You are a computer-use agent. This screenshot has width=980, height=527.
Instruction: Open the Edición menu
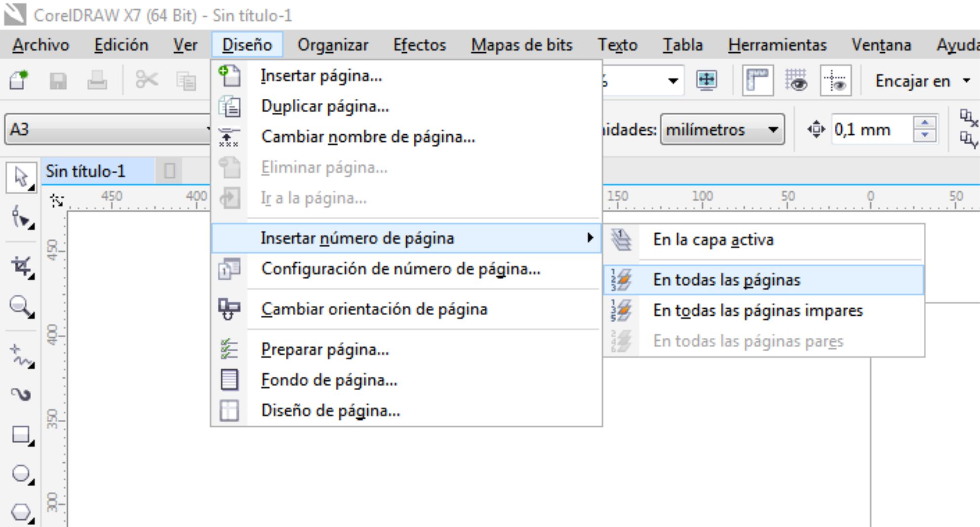tap(121, 45)
